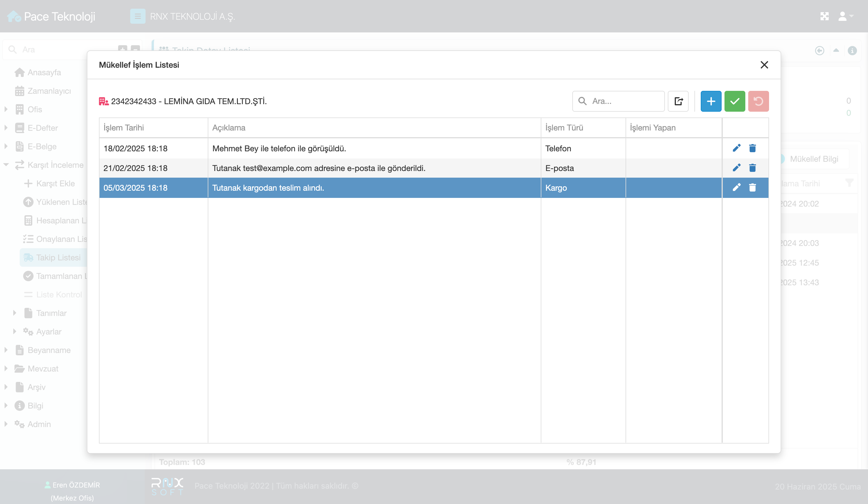Select the e-posta ile gönderildi row
The image size is (868, 504).
pos(319,168)
